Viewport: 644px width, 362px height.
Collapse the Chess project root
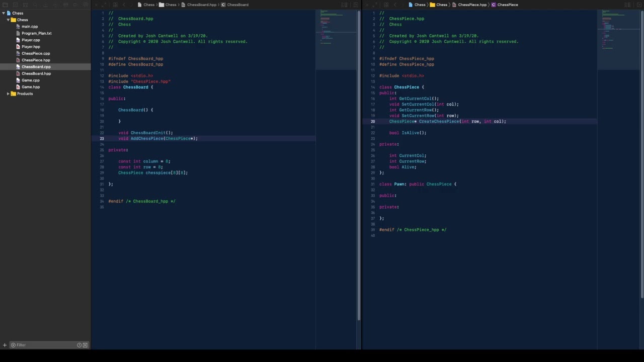click(4, 13)
